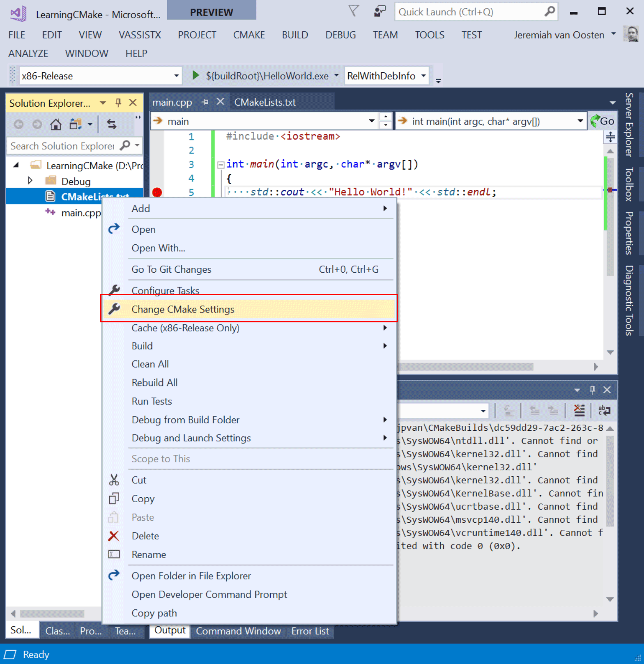
Task: Click the Search Solution Explorer field
Action: [62, 146]
